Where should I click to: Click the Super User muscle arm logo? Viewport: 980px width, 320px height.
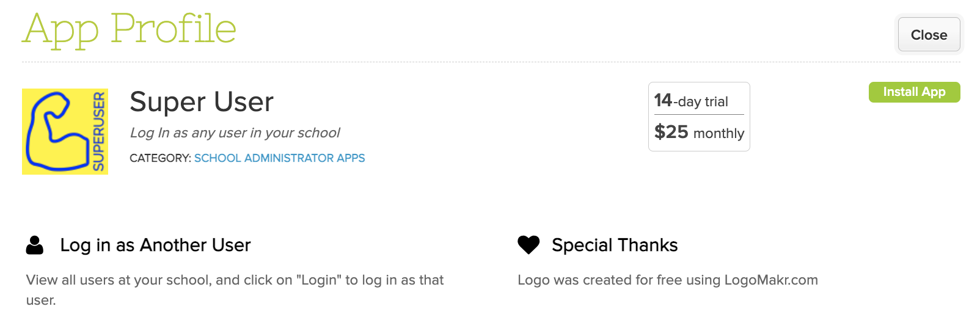65,131
